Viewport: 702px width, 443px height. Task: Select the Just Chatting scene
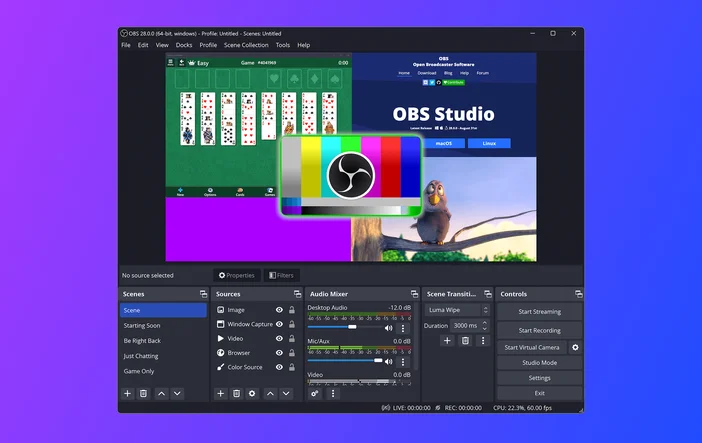[x=163, y=356]
